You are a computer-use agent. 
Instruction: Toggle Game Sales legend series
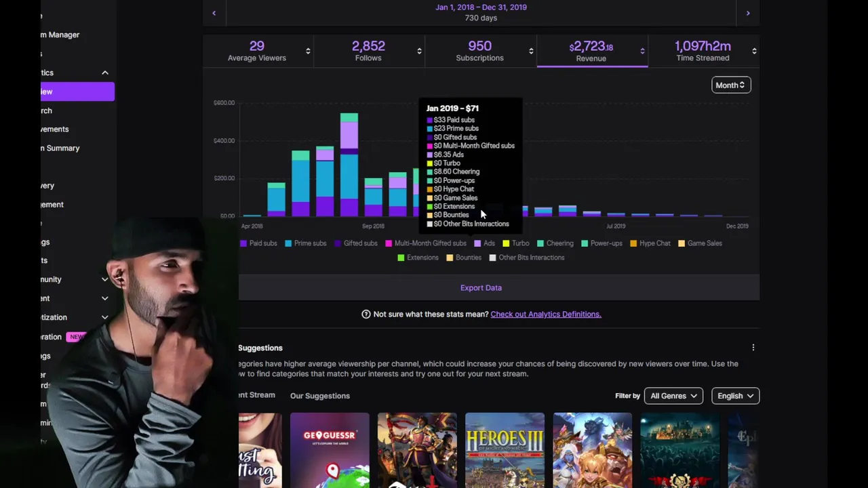tap(700, 243)
